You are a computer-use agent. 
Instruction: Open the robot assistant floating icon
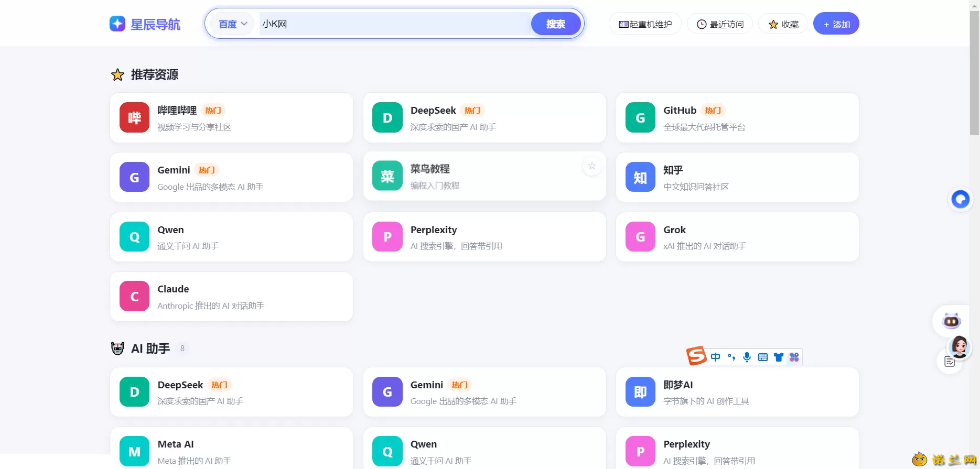point(951,321)
